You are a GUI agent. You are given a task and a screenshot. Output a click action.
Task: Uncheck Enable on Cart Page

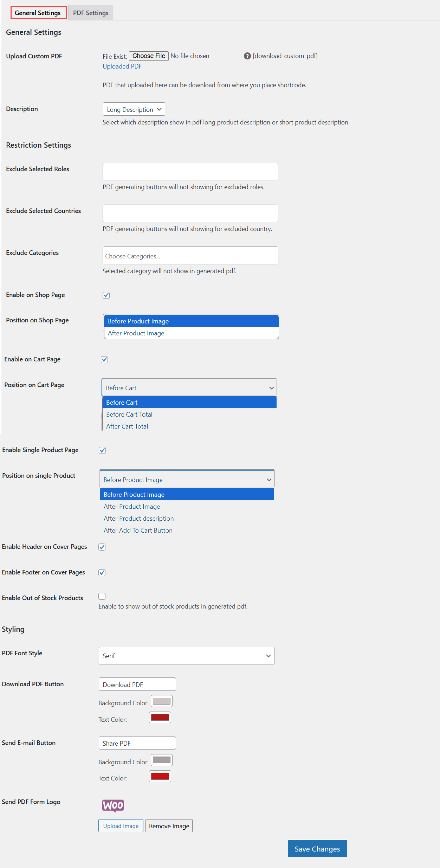tap(104, 359)
